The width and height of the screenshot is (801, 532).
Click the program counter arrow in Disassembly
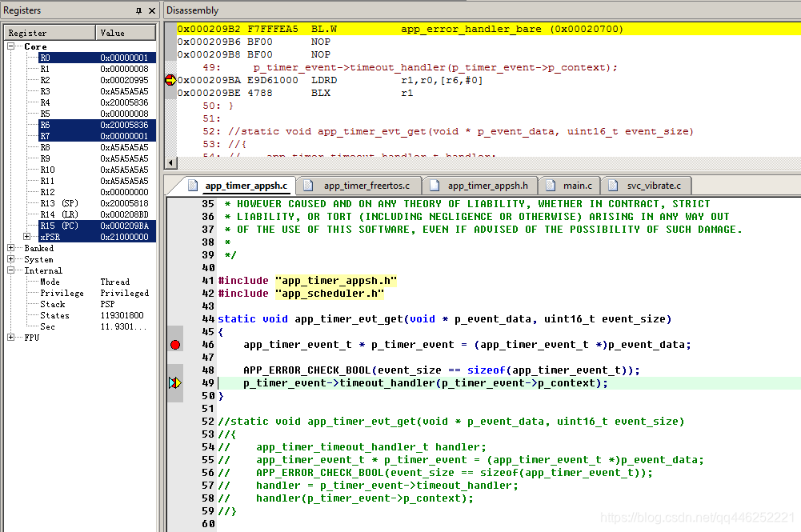[x=170, y=80]
